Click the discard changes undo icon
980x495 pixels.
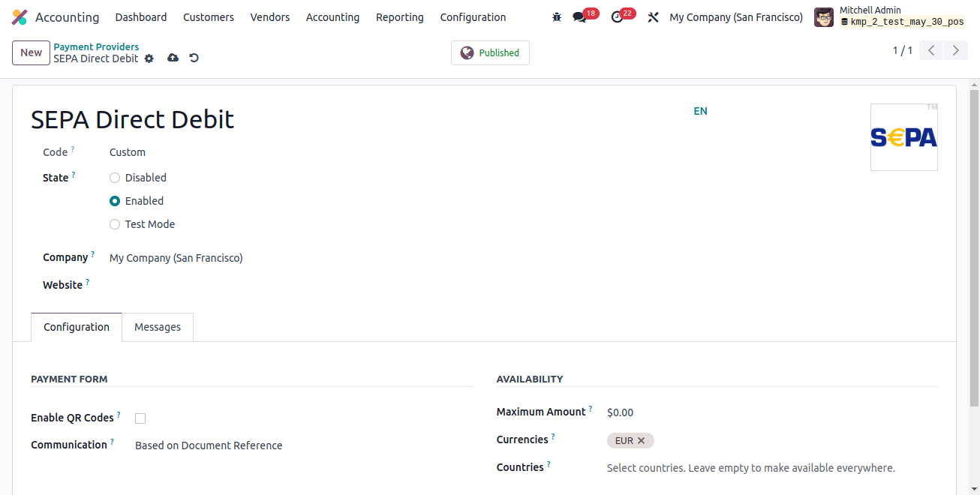click(x=194, y=58)
